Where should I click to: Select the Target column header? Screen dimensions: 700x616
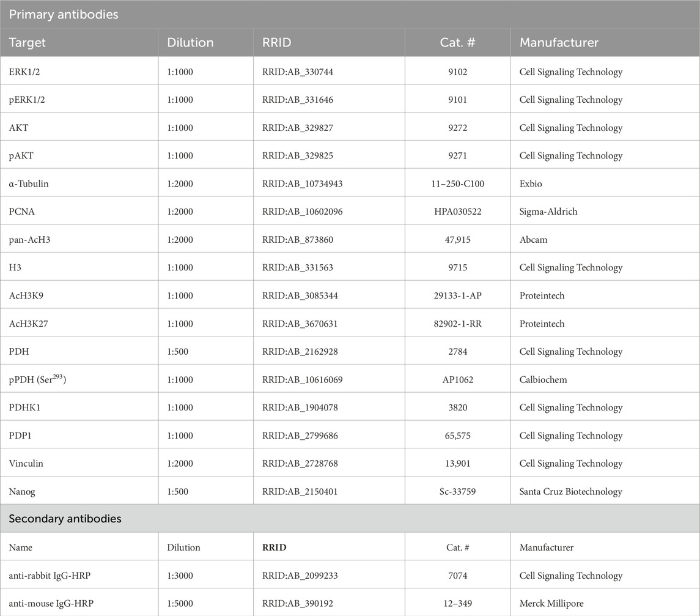point(28,43)
